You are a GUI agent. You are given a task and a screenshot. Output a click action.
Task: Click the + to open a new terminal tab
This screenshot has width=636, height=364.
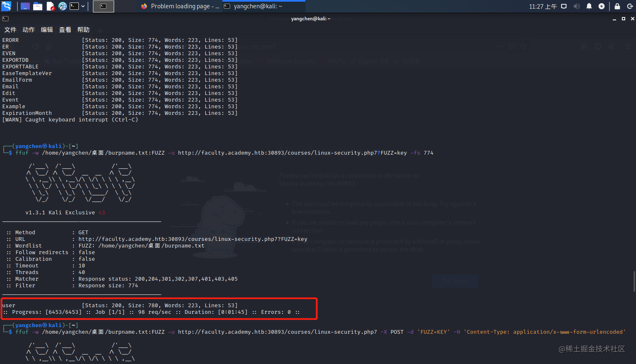click(x=100, y=29)
